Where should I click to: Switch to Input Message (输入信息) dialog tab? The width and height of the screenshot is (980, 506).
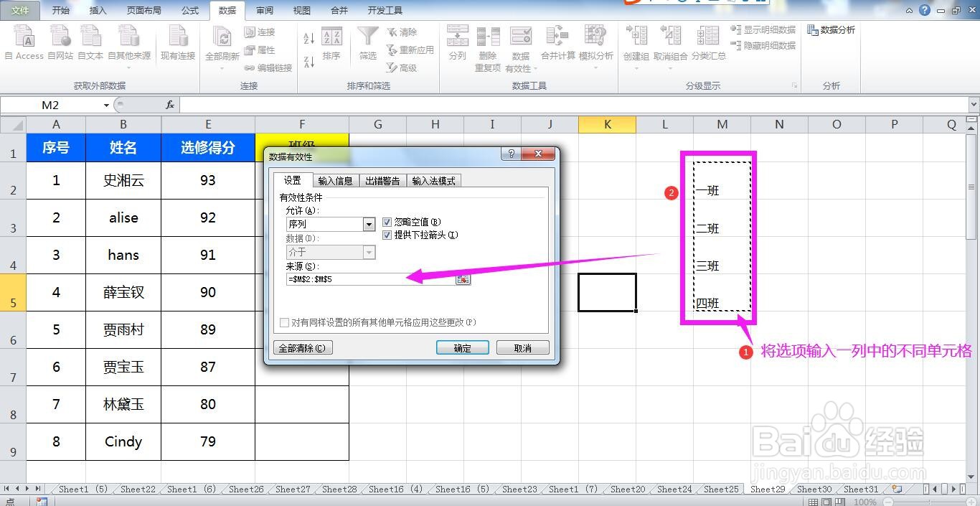pyautogui.click(x=336, y=181)
